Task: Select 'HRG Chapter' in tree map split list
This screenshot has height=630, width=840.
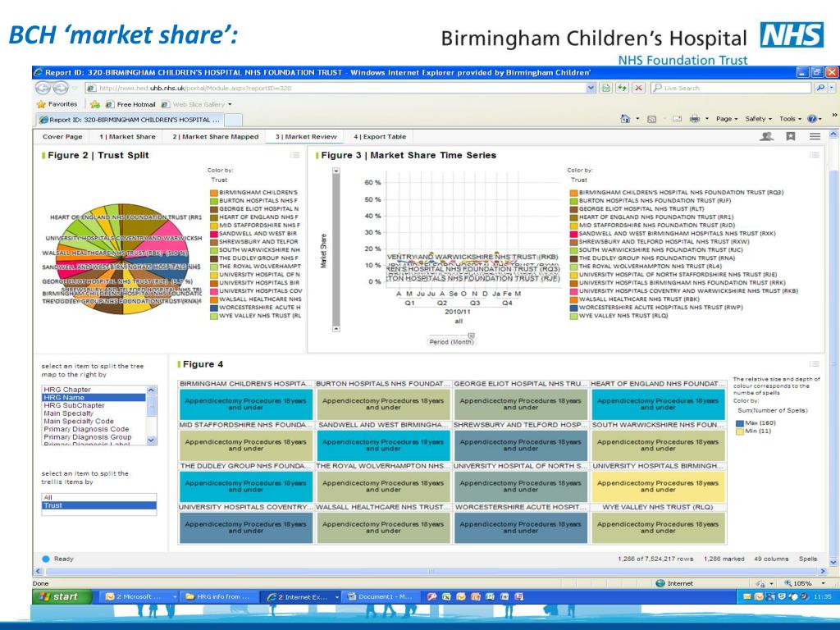Action: 94,390
